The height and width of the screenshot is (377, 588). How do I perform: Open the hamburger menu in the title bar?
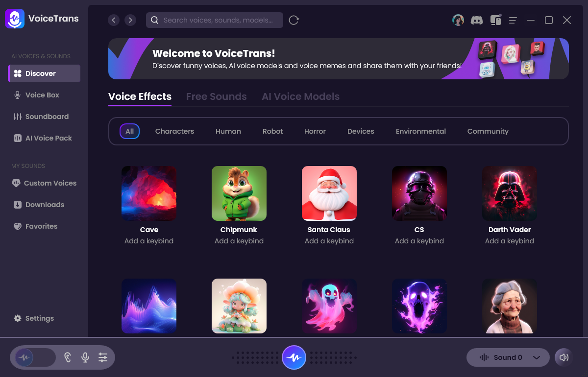coord(513,20)
